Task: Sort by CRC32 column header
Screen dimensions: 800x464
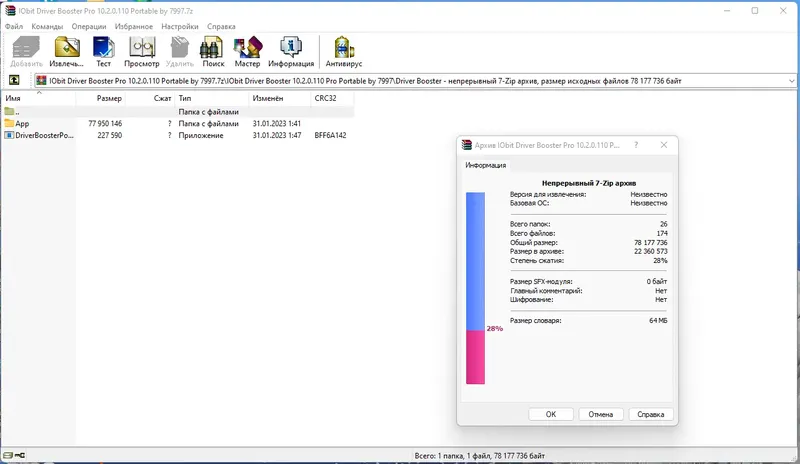Action: [332, 98]
